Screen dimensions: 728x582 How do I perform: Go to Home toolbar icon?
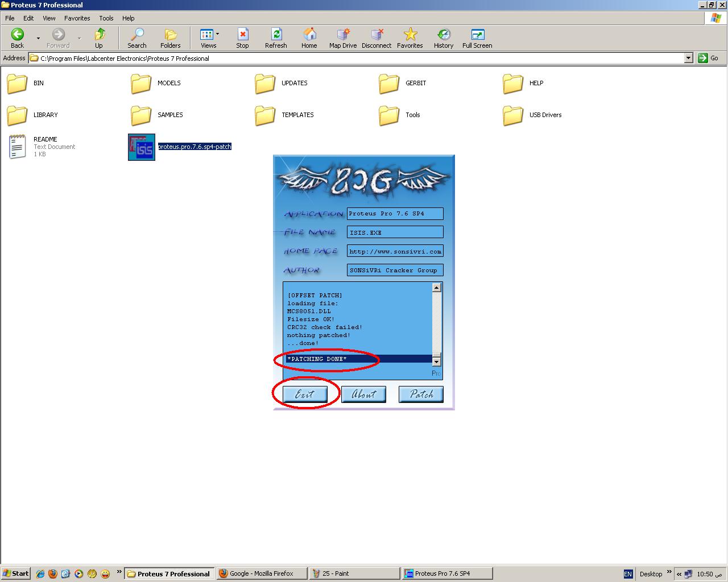309,38
